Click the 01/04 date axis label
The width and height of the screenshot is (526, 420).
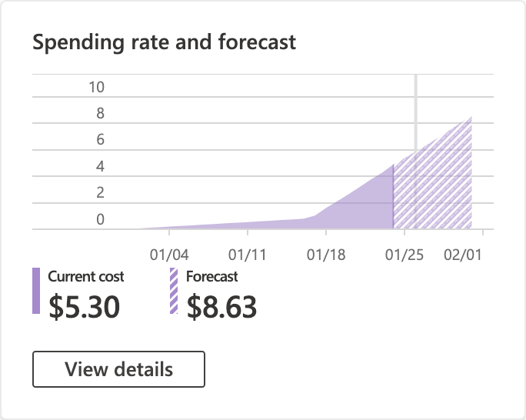[168, 255]
